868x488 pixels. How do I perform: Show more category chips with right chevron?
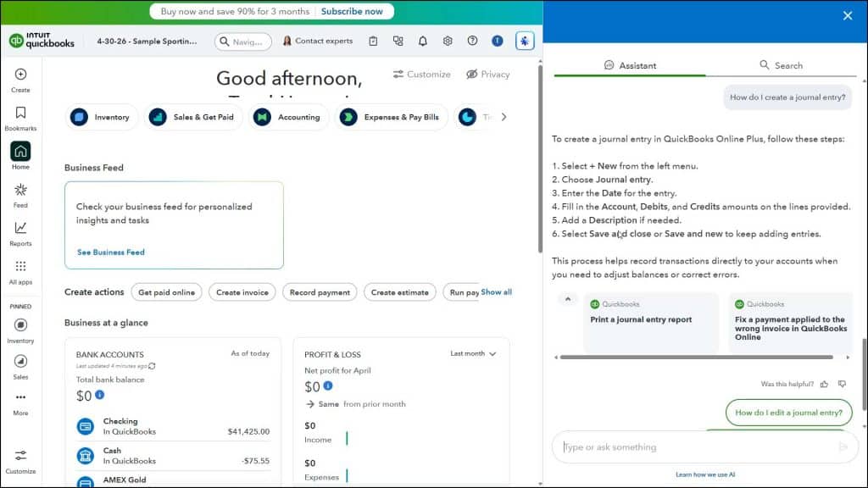point(504,117)
